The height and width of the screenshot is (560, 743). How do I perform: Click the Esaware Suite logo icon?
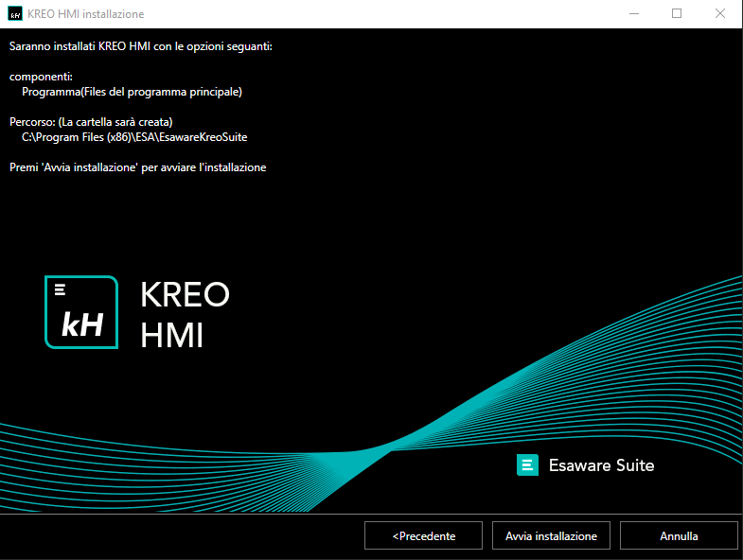pos(527,465)
